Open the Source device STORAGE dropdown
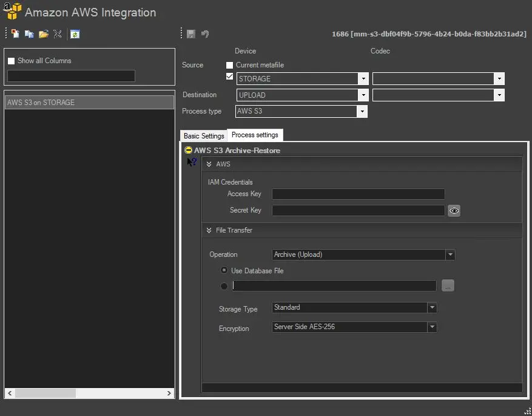The image size is (532, 416). 363,79
